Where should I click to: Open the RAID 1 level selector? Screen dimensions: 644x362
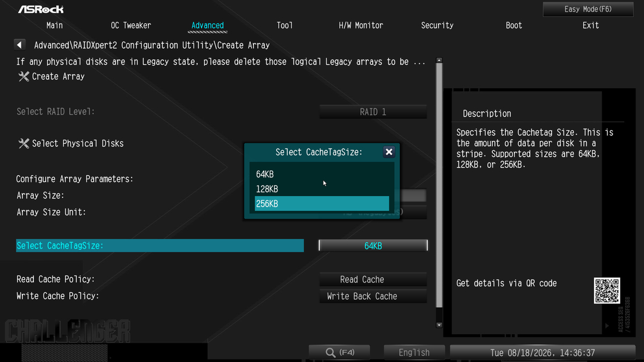373,112
